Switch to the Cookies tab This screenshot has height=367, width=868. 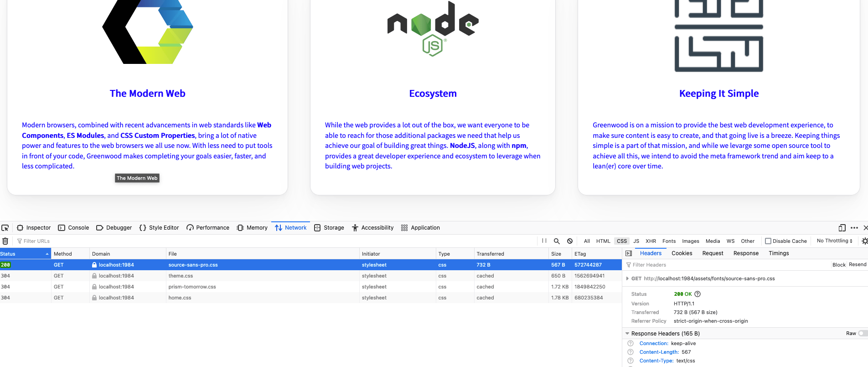click(682, 253)
